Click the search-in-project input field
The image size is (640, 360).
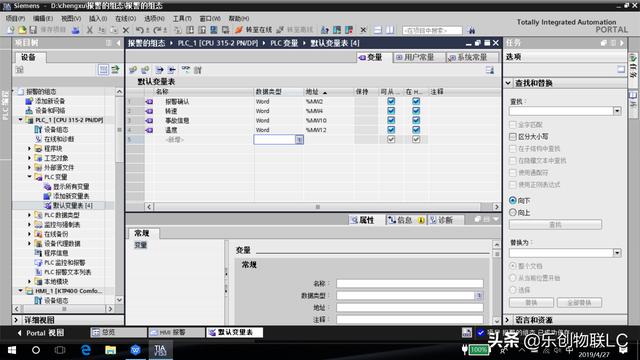(432, 30)
